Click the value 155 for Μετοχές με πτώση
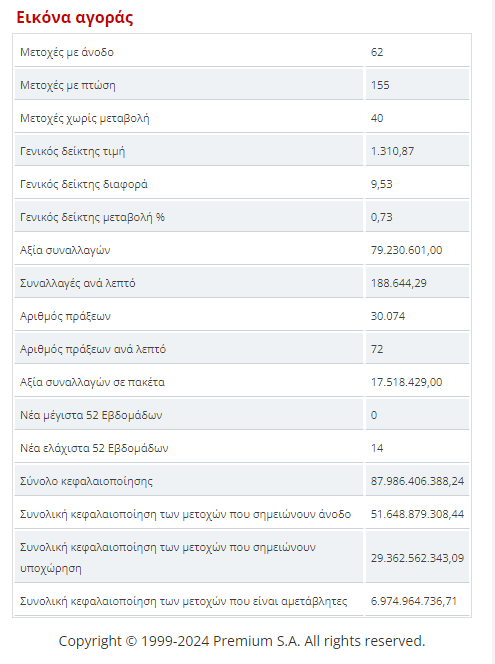The width and height of the screenshot is (495, 664). point(380,85)
